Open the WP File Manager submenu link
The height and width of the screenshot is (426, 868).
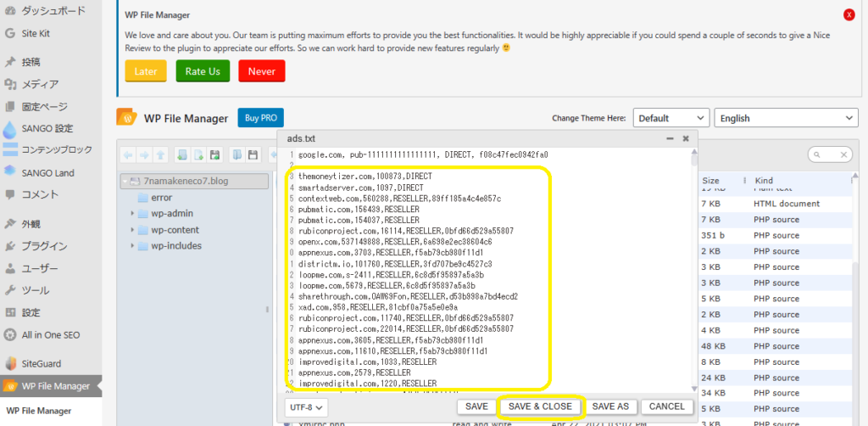pos(39,411)
